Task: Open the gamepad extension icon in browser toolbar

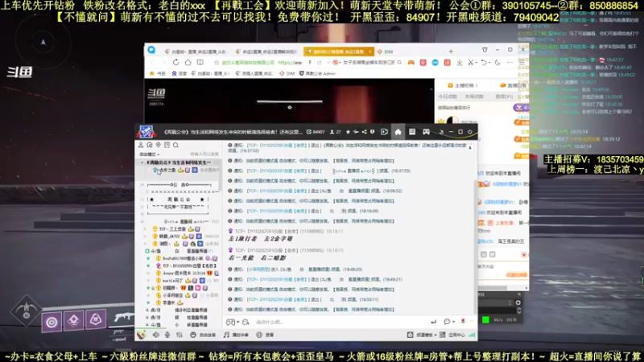Action: [x=411, y=63]
